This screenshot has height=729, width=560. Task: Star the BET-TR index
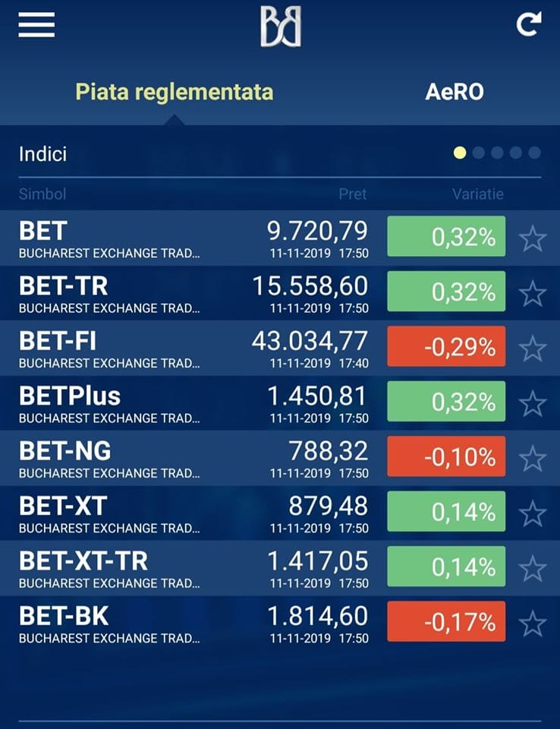[x=532, y=293]
